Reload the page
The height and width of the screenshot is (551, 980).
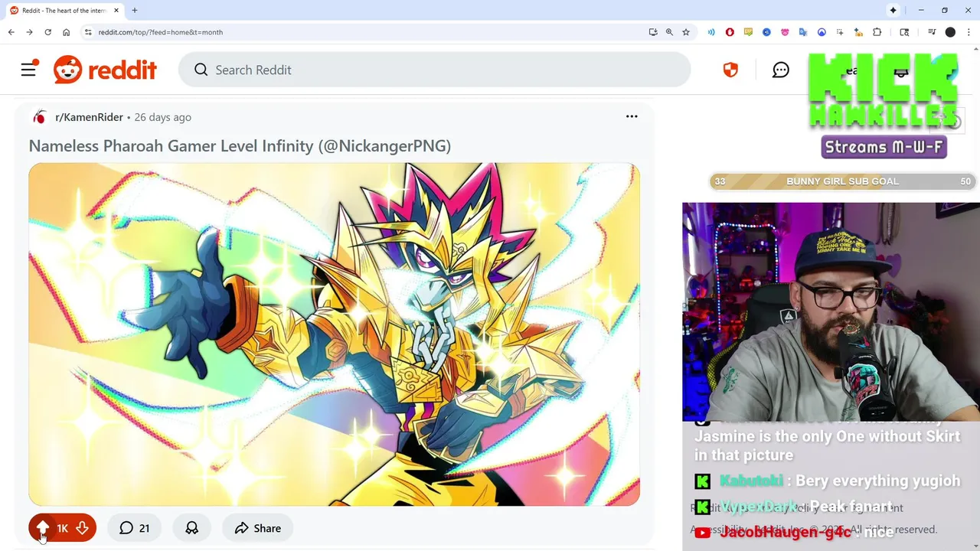click(47, 32)
